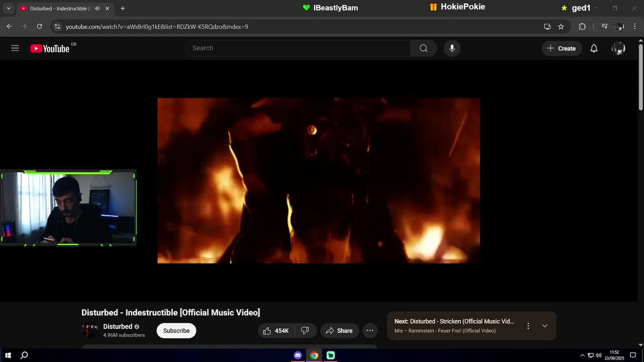Open more actions menu beside Share

[370, 331]
